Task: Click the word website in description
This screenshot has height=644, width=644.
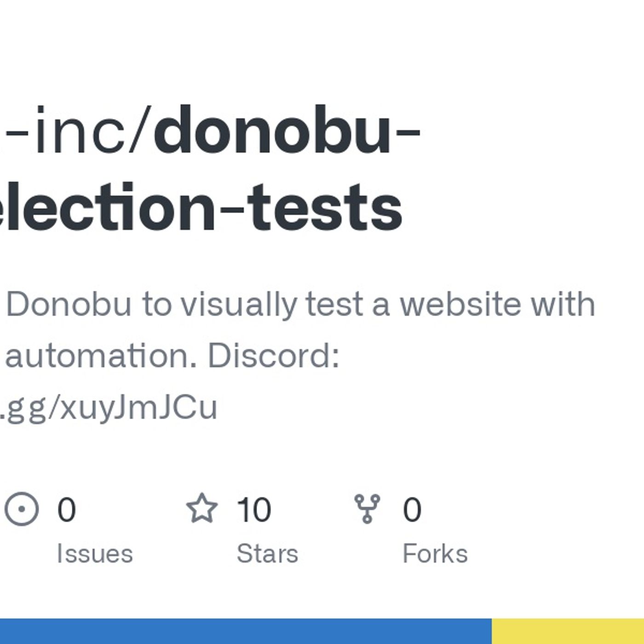Action: coord(461,304)
